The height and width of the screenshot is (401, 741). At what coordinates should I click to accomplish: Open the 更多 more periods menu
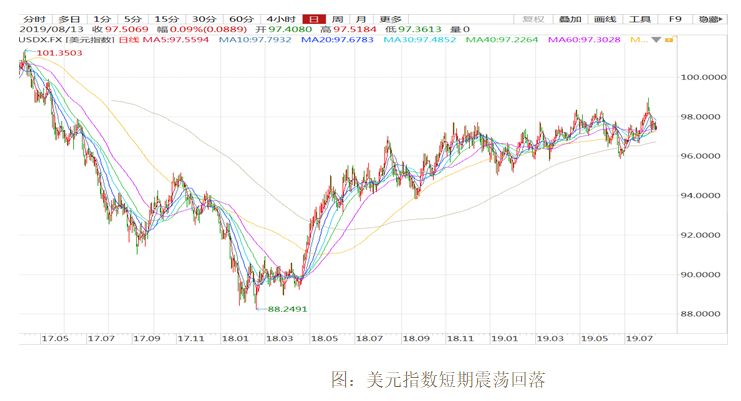(391, 19)
